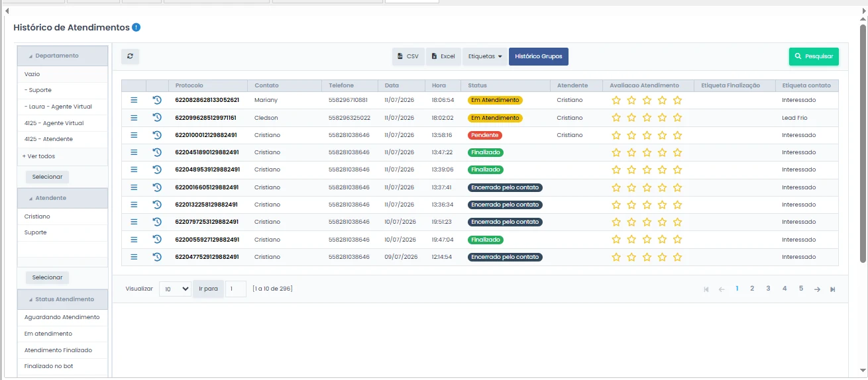
Task: View history icon for Mariany's row
Action: (x=157, y=100)
